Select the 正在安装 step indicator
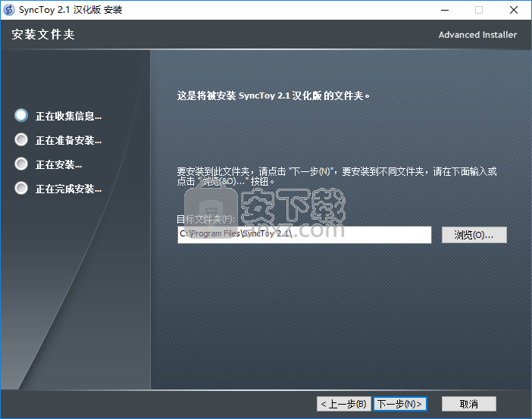The image size is (532, 419). (21, 164)
